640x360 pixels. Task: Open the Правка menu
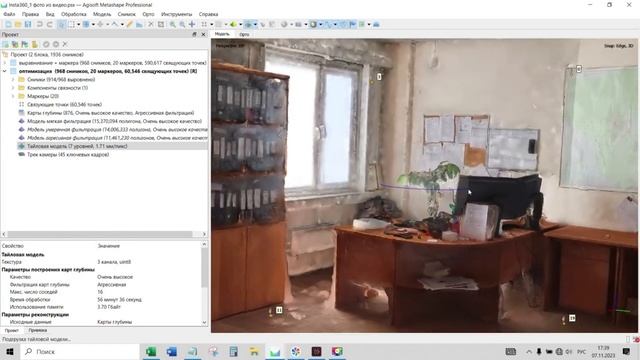click(31, 14)
